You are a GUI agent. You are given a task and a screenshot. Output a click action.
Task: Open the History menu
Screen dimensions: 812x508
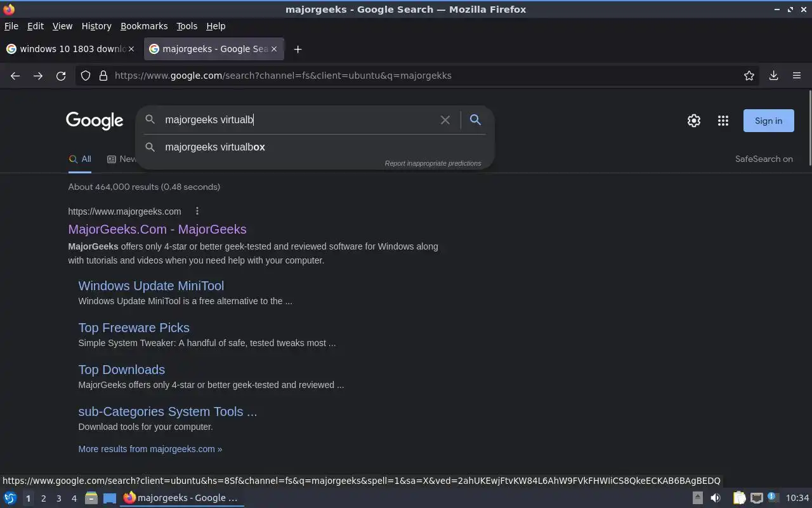tap(96, 26)
